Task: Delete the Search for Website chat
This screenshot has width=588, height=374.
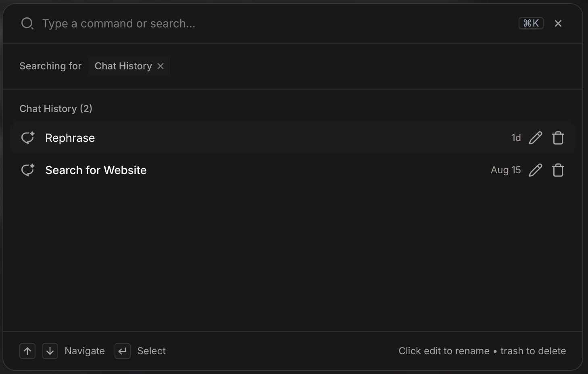Action: coord(558,170)
